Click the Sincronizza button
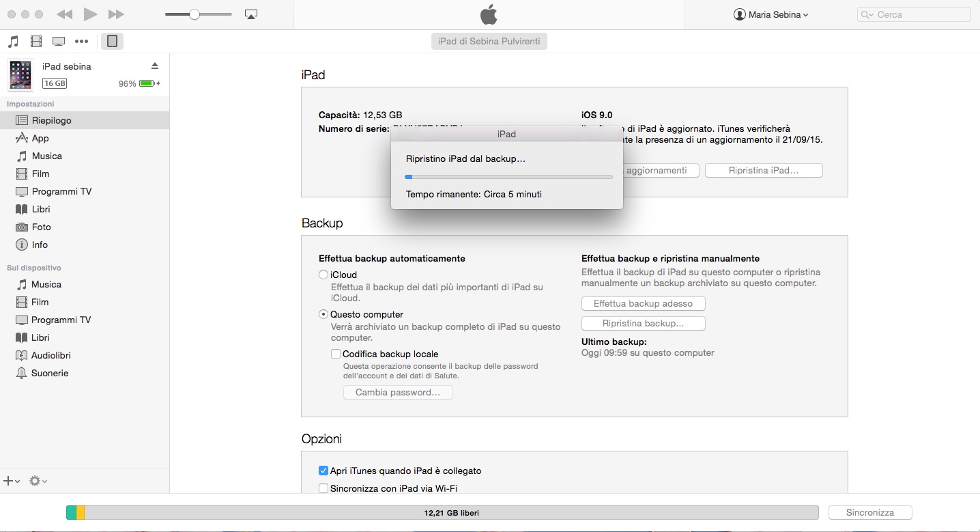 (869, 512)
